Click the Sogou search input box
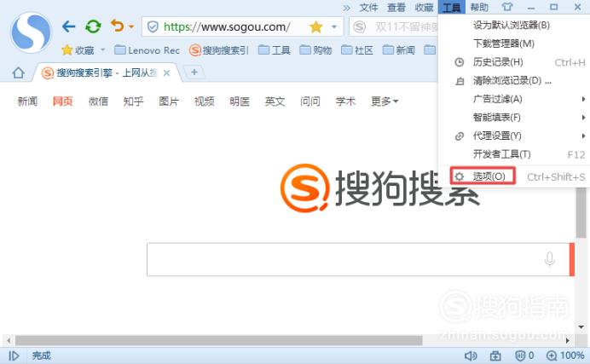The height and width of the screenshot is (364, 590). pos(358,259)
